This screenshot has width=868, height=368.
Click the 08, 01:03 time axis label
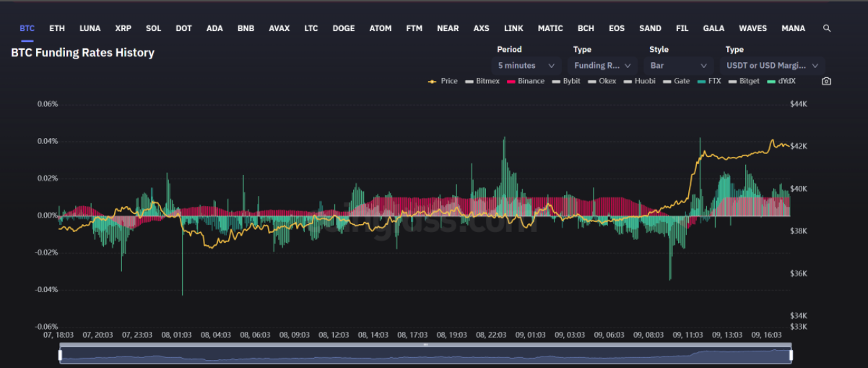(x=176, y=335)
